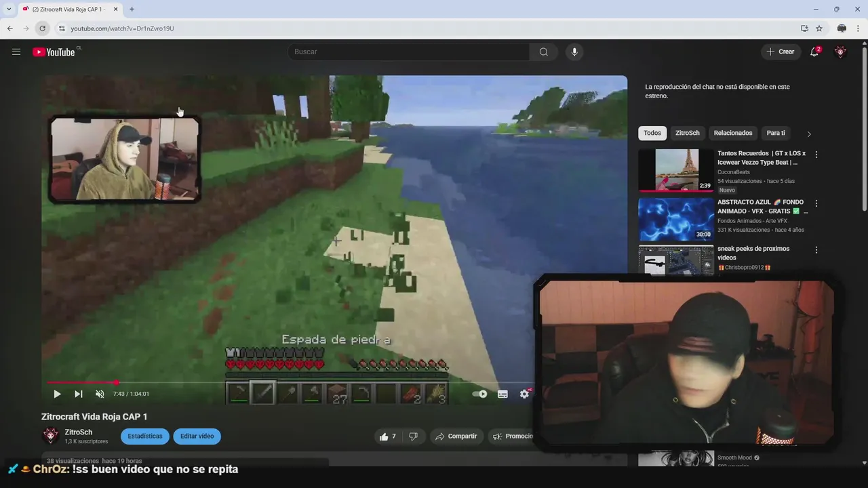Open 'sneak peeks de proximos videos' title
Screen dimensions: 868x488
(x=753, y=253)
